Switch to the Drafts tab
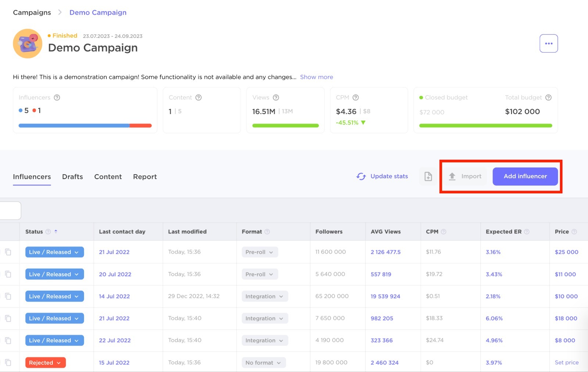588x372 pixels. point(72,177)
